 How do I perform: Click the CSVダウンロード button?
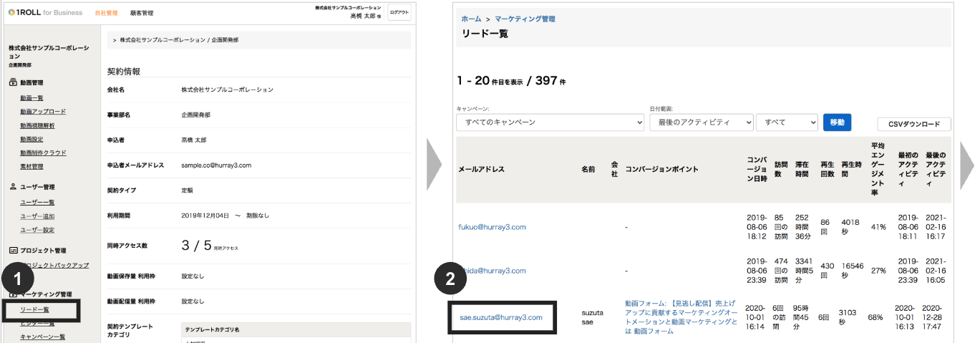coord(914,124)
